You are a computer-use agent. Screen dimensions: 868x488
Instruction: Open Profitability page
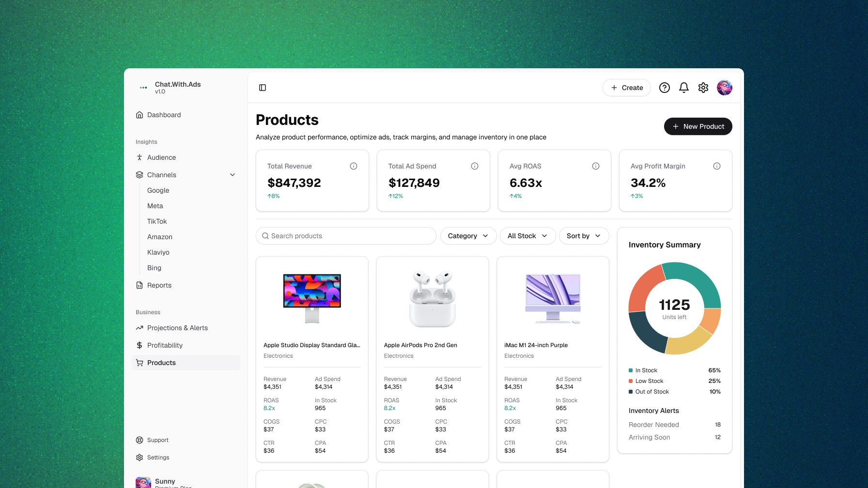[186, 345]
